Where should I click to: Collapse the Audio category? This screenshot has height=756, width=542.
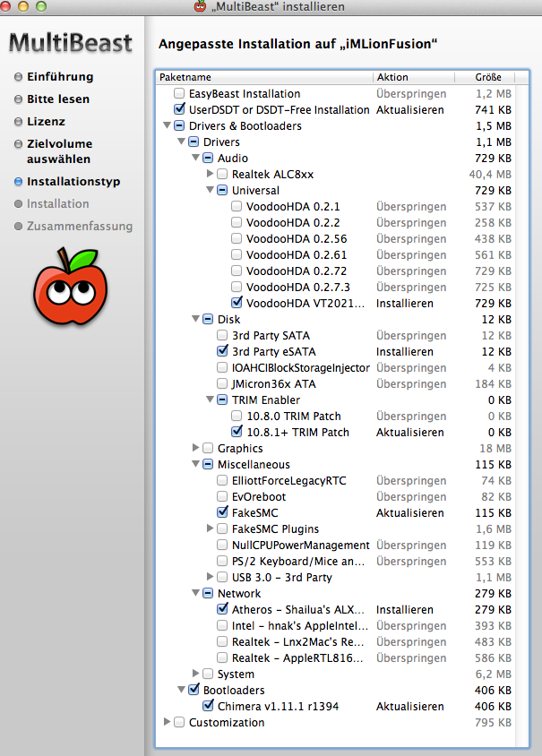(x=196, y=158)
